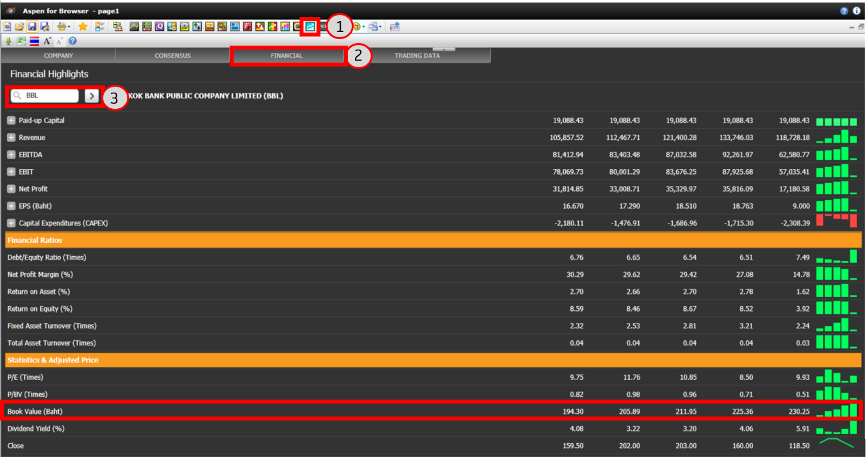
Task: Click the open folder icon in toolbar
Action: (x=20, y=27)
